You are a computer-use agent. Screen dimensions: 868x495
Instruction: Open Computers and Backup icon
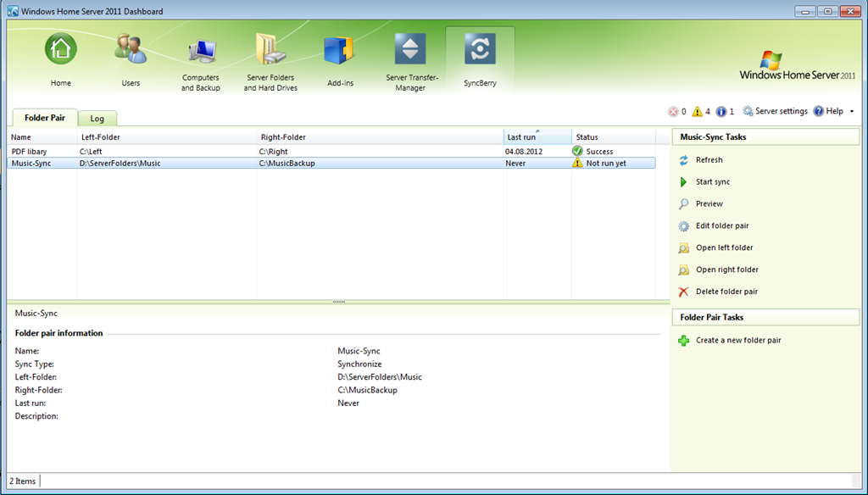(x=201, y=52)
